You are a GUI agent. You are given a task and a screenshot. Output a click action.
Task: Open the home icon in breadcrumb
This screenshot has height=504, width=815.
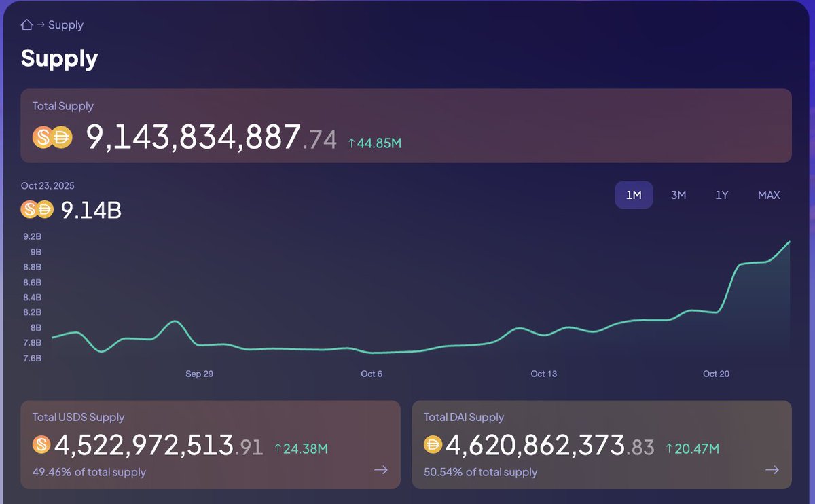pyautogui.click(x=26, y=25)
